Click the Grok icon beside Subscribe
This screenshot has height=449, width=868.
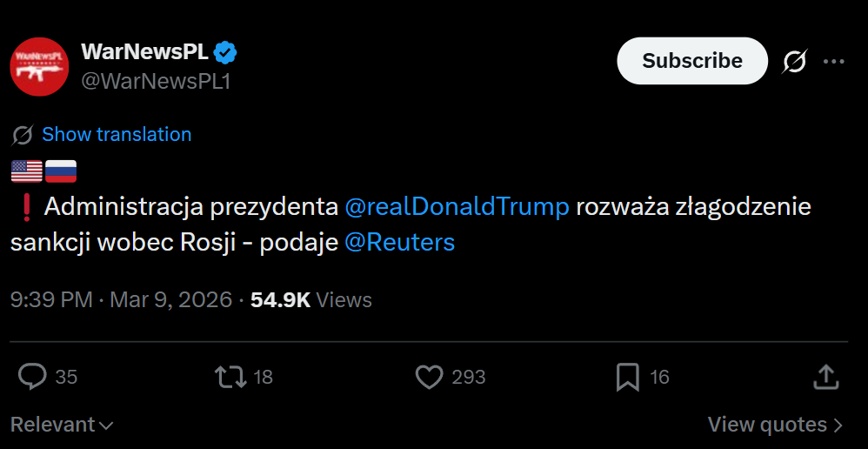[794, 61]
